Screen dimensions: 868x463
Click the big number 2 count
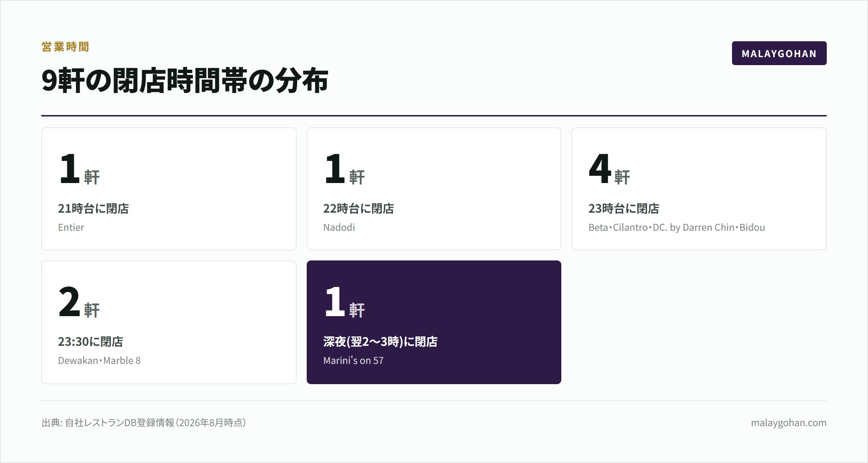pos(69,301)
